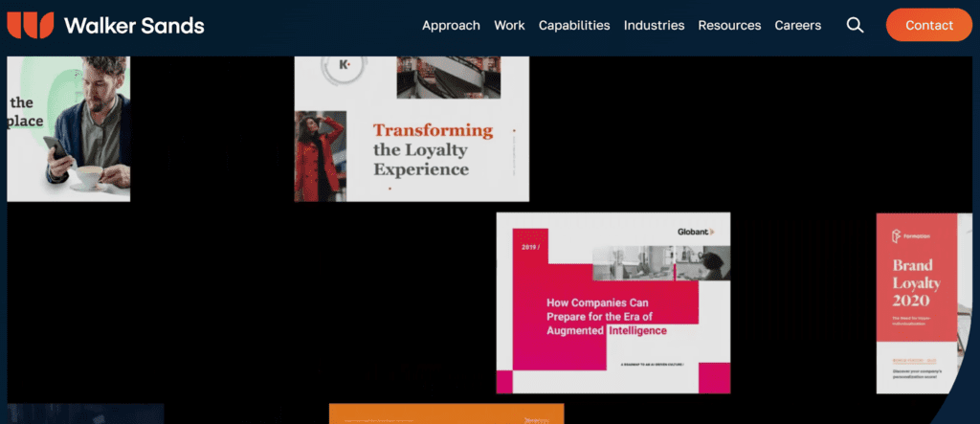
Task: Open the Brand Loyalty 2020 cover thumbnail
Action: pos(924,303)
